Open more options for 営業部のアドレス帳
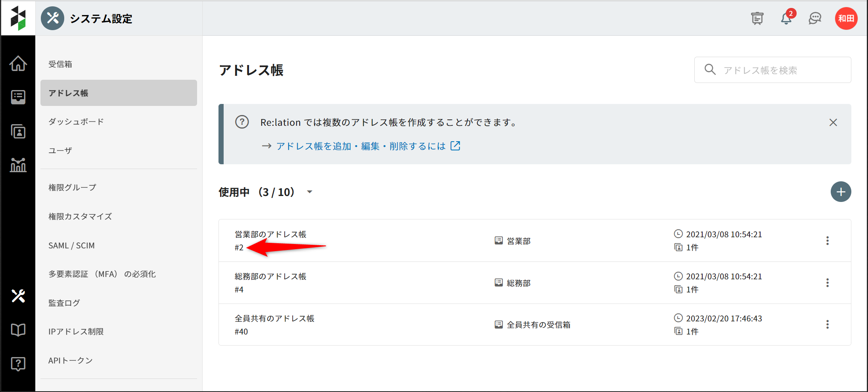The image size is (868, 392). [827, 241]
